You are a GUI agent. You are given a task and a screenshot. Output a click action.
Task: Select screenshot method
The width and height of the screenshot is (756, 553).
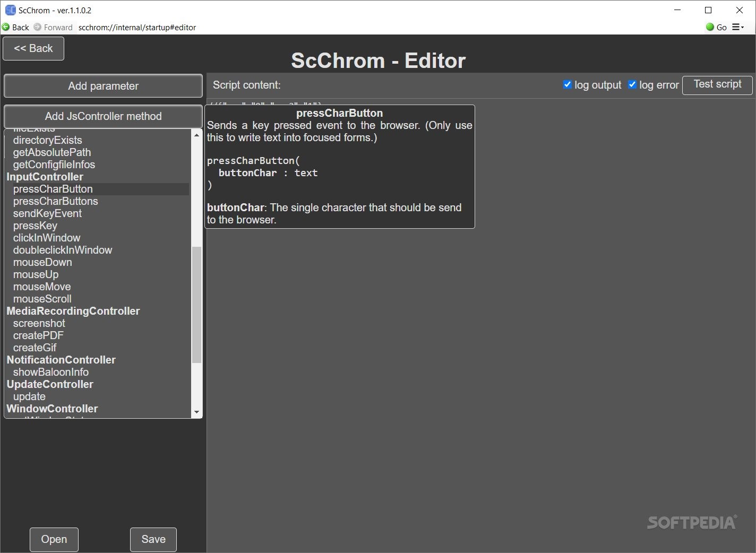39,323
